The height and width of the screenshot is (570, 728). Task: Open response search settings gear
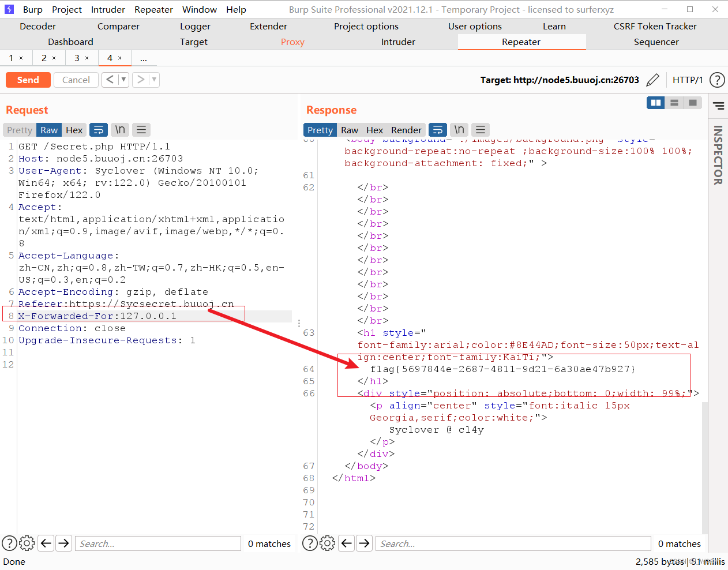(x=327, y=543)
